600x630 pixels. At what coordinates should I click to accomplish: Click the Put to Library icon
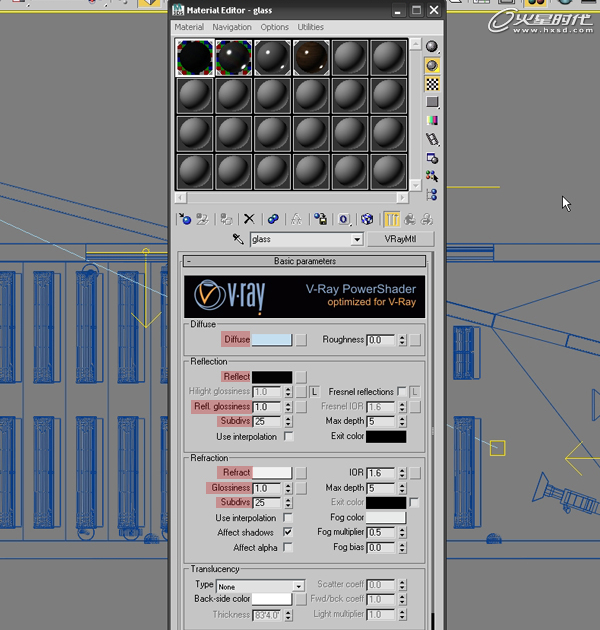point(320,219)
